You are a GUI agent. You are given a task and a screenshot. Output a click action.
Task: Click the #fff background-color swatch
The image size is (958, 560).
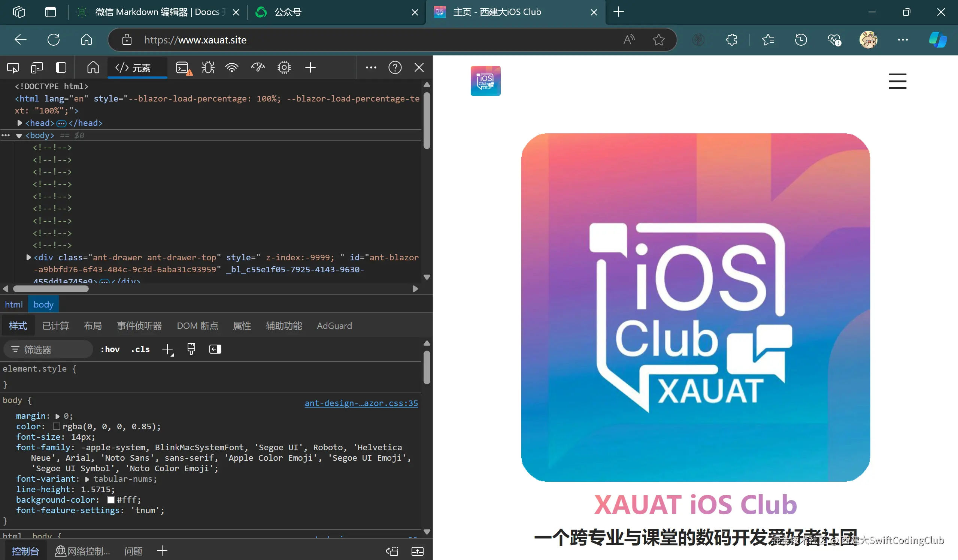pos(110,500)
